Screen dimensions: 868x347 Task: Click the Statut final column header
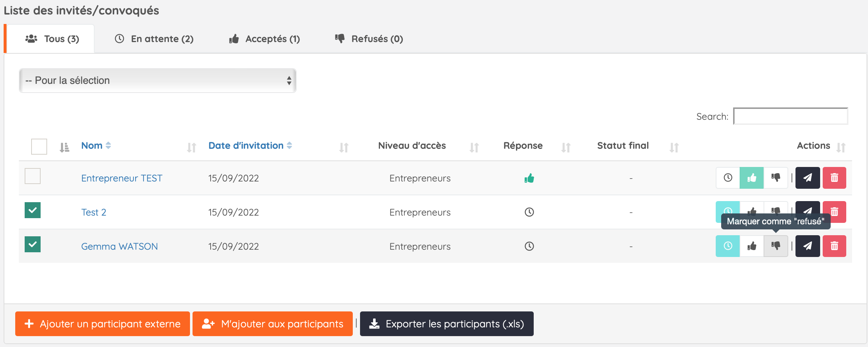point(623,146)
